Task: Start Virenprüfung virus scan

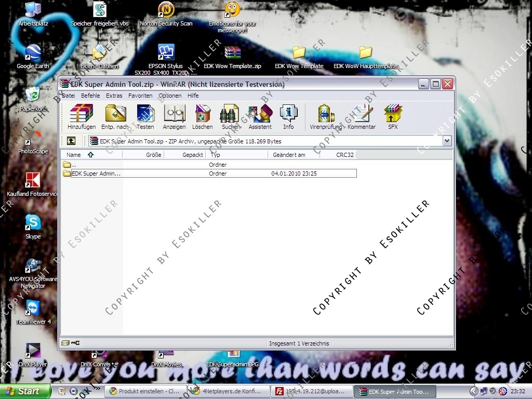Action: click(326, 116)
